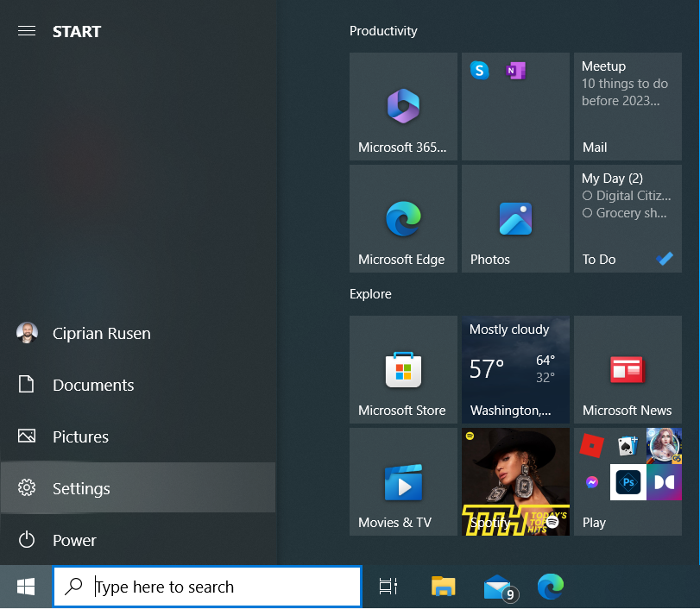
Task: Click the Productivity group heading
Action: coord(383,31)
